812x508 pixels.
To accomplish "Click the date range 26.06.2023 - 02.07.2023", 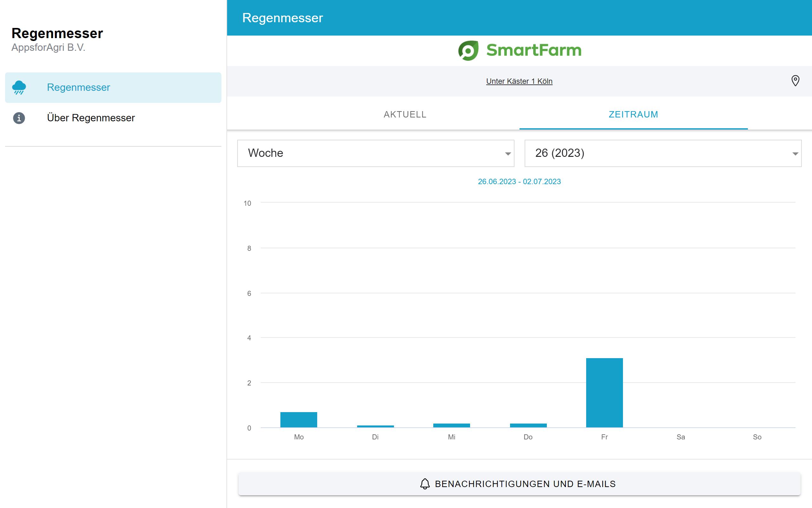I will 519,181.
